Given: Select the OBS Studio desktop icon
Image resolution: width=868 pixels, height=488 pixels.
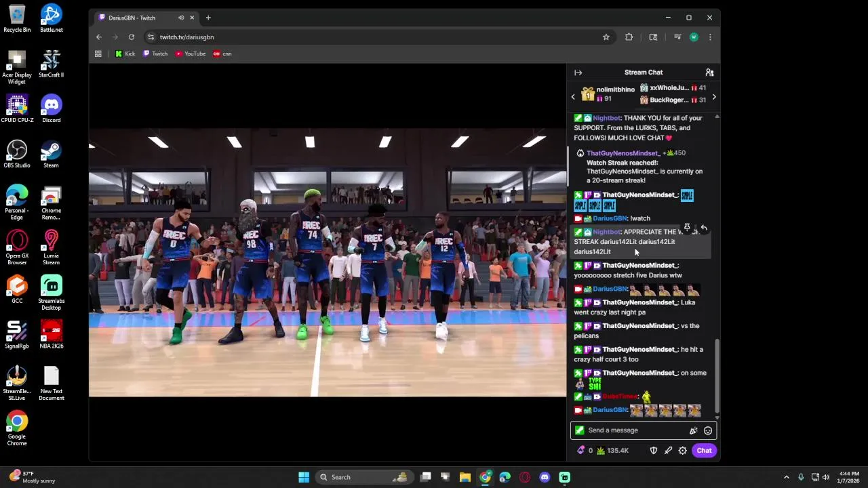Looking at the screenshot, I should [x=17, y=155].
